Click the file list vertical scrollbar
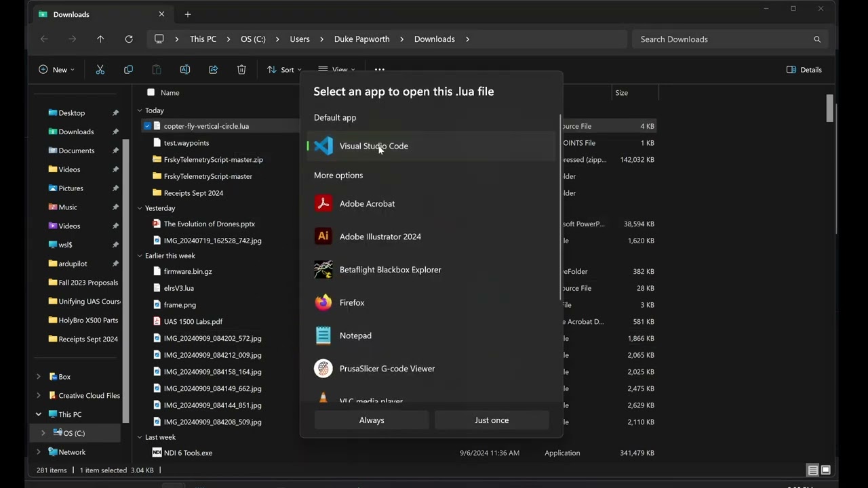 pos(829,108)
